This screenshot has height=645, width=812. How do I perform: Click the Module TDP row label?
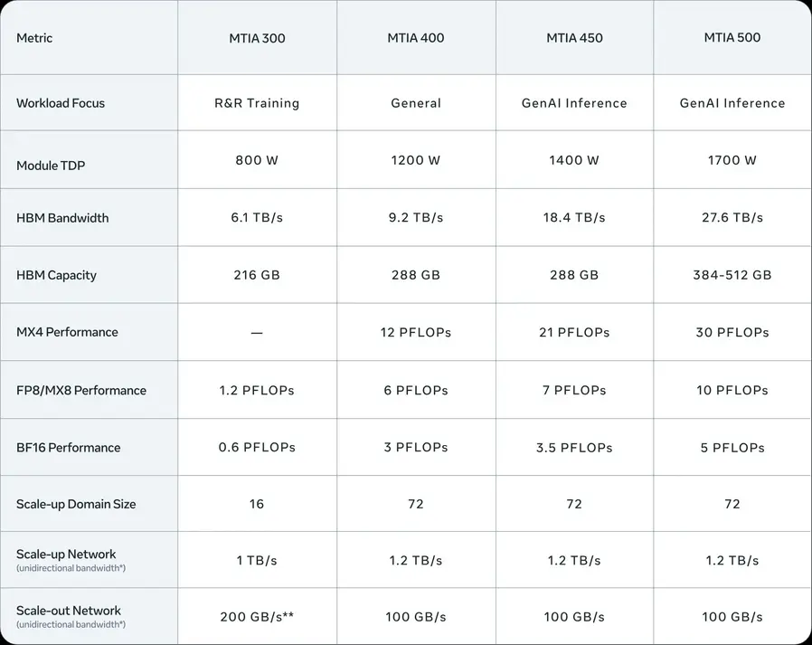click(x=51, y=166)
